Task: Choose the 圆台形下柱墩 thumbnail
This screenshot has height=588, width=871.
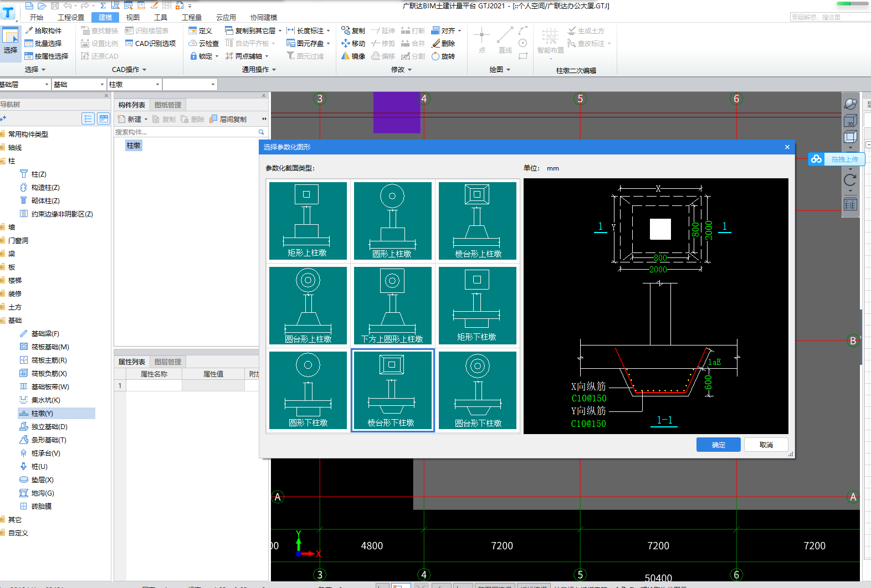Action: (x=477, y=390)
